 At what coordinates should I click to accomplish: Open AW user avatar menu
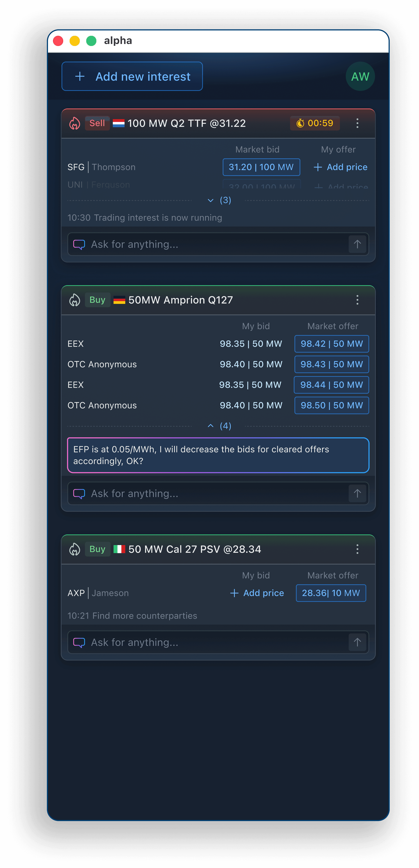[360, 76]
